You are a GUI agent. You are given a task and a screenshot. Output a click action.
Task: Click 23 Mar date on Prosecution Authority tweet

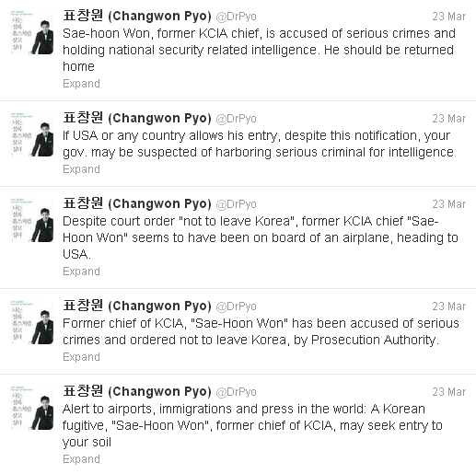(x=449, y=306)
